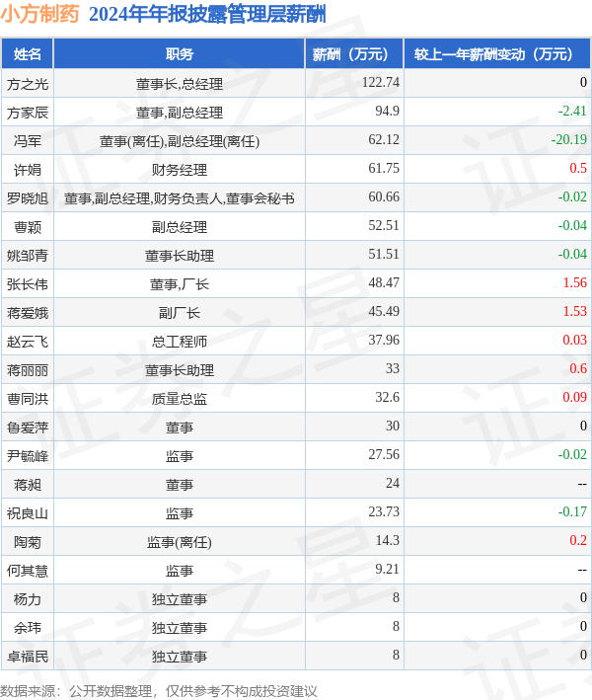Click the salary value 60.66
The image size is (592, 700).
point(384,196)
